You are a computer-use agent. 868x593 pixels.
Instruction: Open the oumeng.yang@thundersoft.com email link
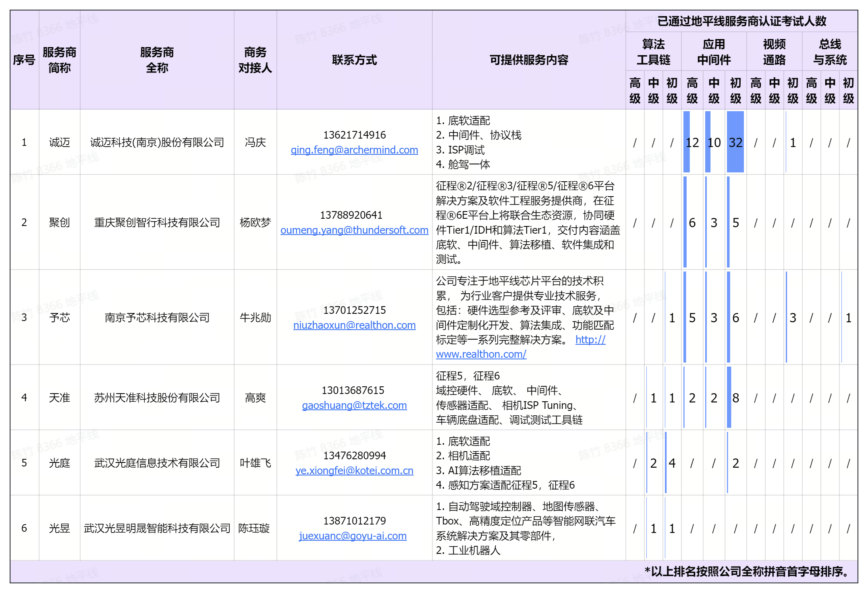click(354, 230)
